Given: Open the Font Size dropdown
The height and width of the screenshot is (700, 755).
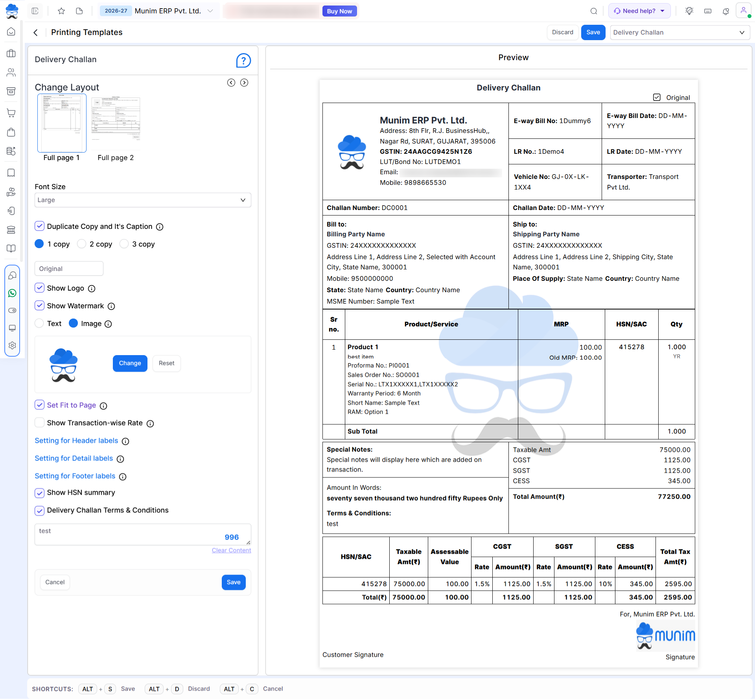Looking at the screenshot, I should click(143, 200).
